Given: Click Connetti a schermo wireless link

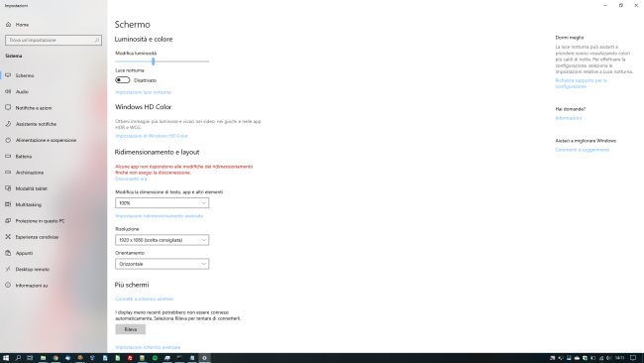Looking at the screenshot, I should (145, 299).
